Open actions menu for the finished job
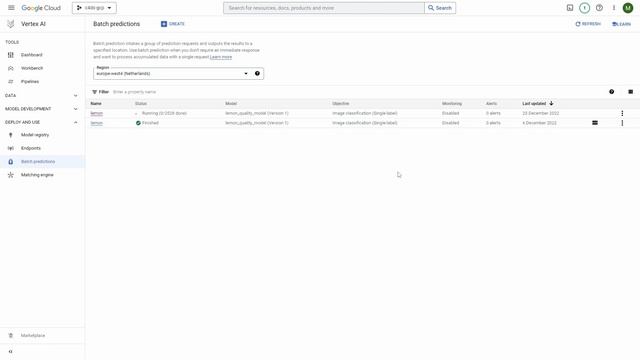The width and height of the screenshot is (640, 360). pyautogui.click(x=622, y=123)
